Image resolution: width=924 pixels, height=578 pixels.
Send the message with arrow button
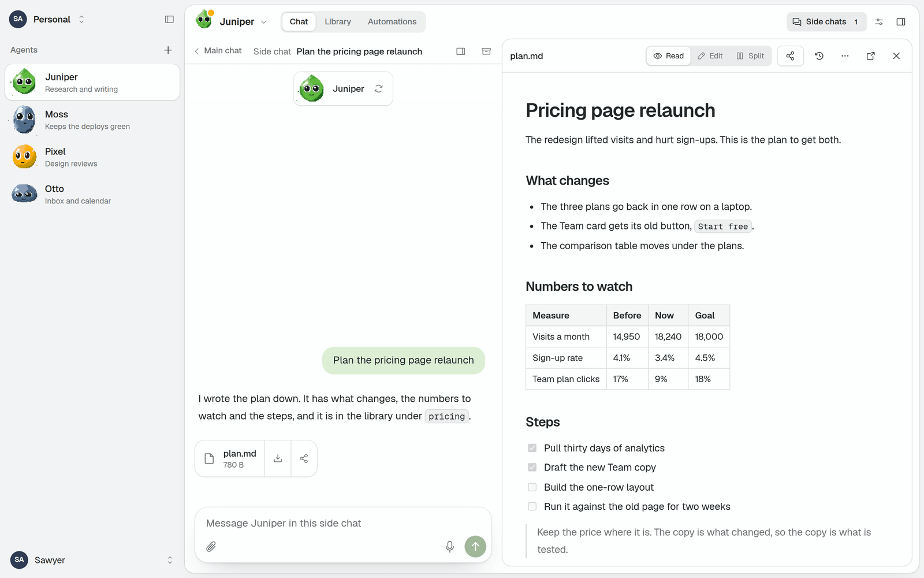coord(475,546)
